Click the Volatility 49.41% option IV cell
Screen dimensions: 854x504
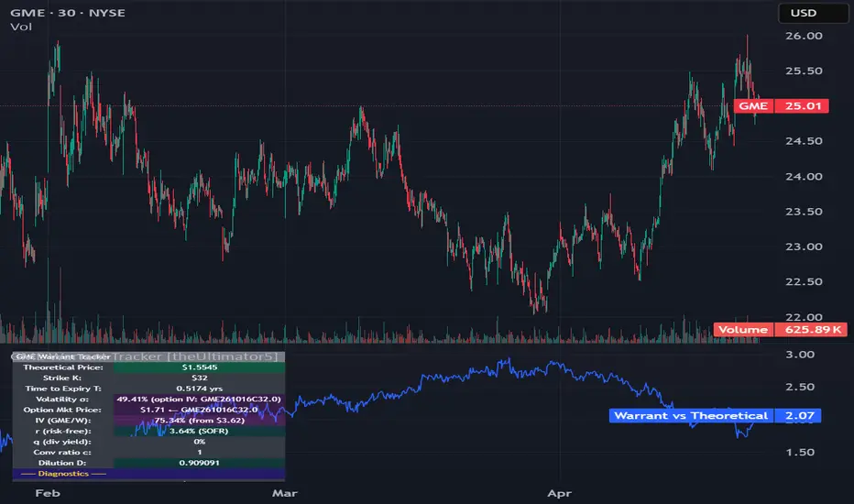200,399
